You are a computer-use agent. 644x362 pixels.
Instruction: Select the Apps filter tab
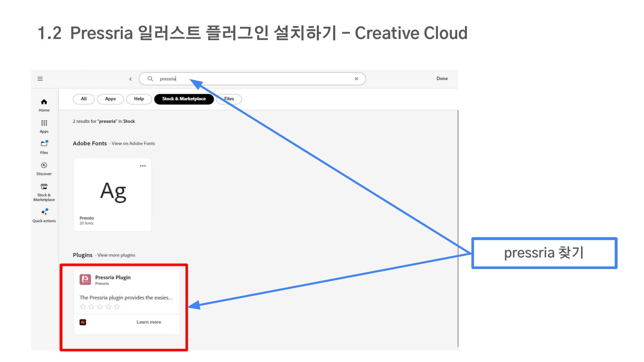click(110, 99)
